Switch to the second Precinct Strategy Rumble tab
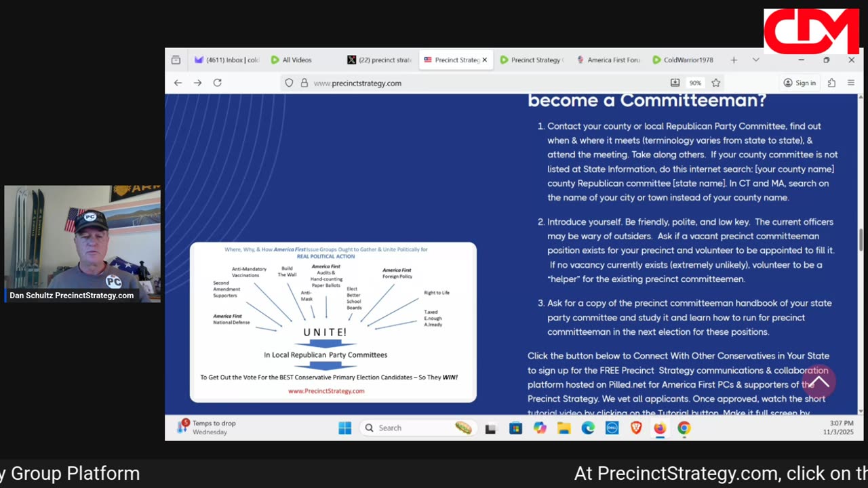Viewport: 868px width, 488px height. 532,60
